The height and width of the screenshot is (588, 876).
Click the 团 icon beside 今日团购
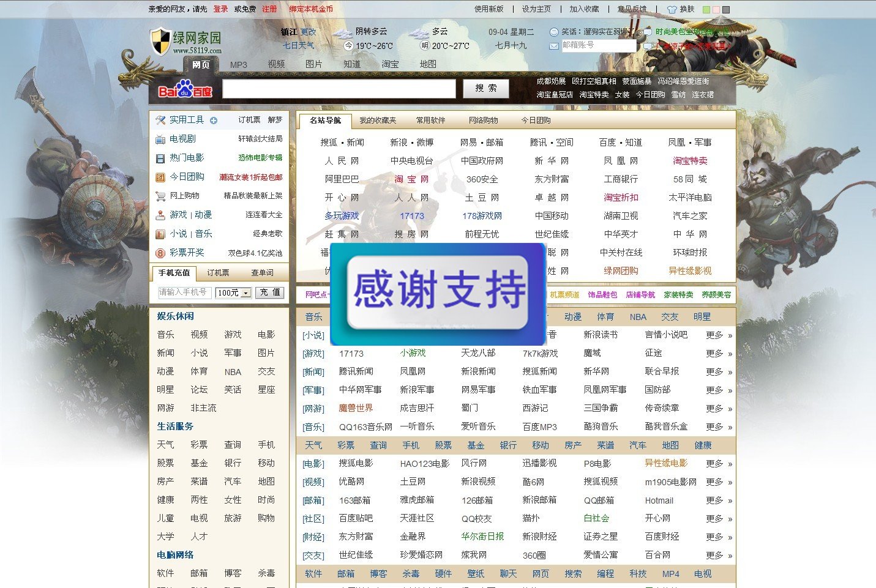click(x=160, y=177)
